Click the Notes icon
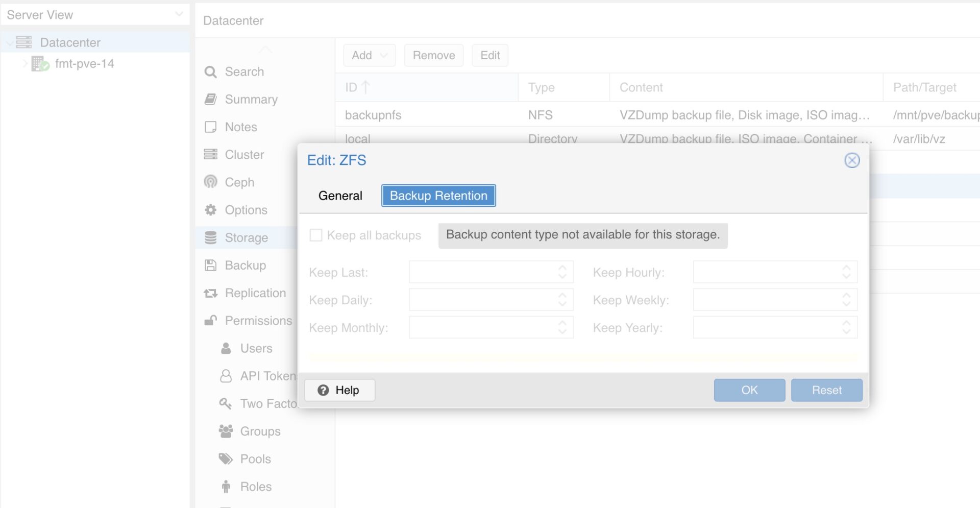The height and width of the screenshot is (508, 980). pos(210,127)
